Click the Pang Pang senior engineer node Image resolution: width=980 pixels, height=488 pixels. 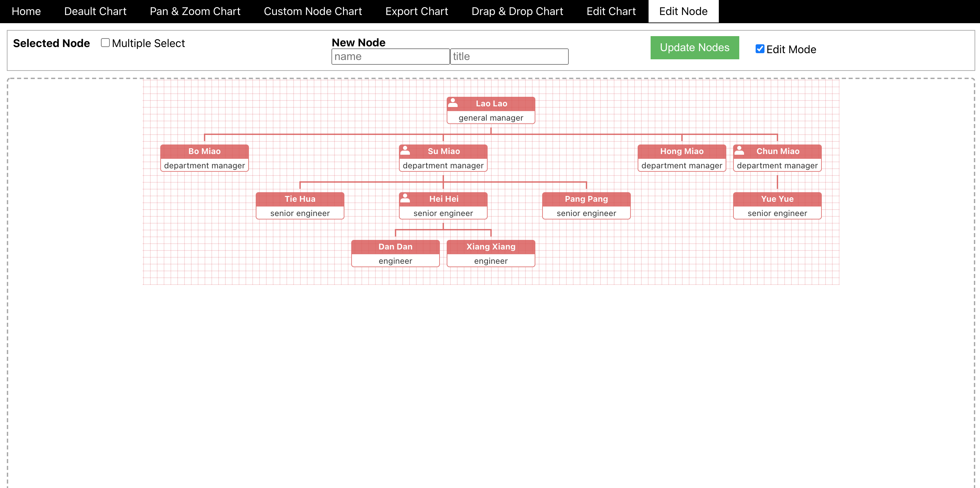[x=586, y=205]
